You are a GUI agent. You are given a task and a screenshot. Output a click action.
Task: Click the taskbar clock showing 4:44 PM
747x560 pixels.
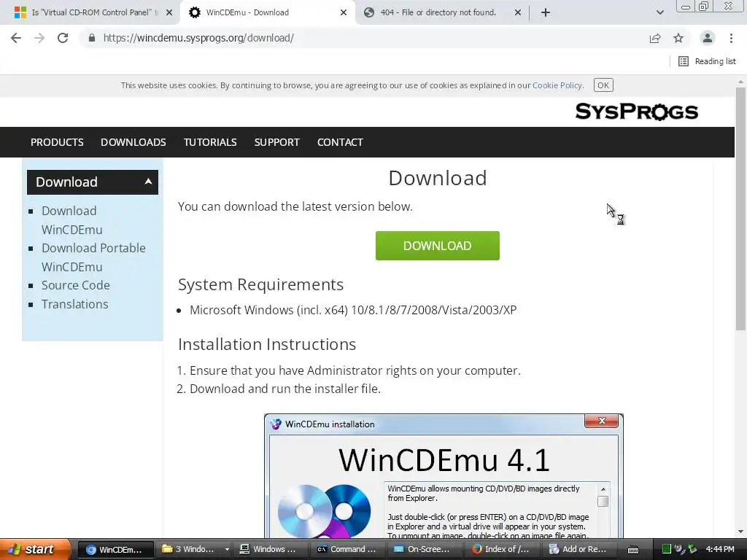pyautogui.click(x=720, y=549)
